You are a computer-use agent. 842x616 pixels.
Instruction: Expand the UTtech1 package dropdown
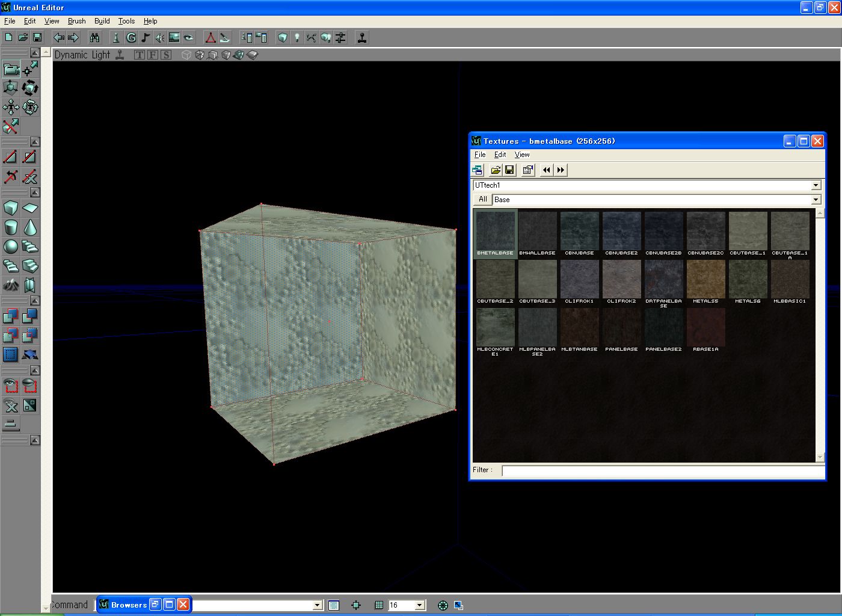(816, 185)
